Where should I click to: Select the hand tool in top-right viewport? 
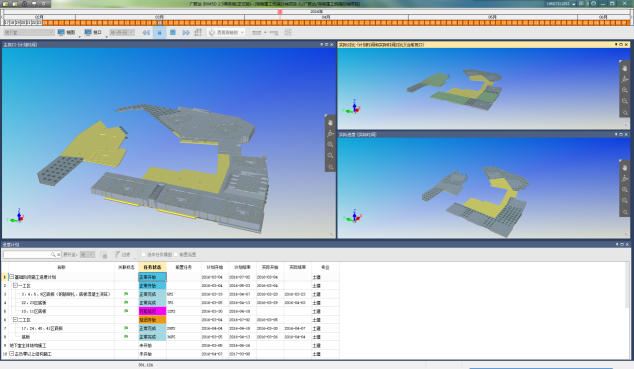(625, 68)
